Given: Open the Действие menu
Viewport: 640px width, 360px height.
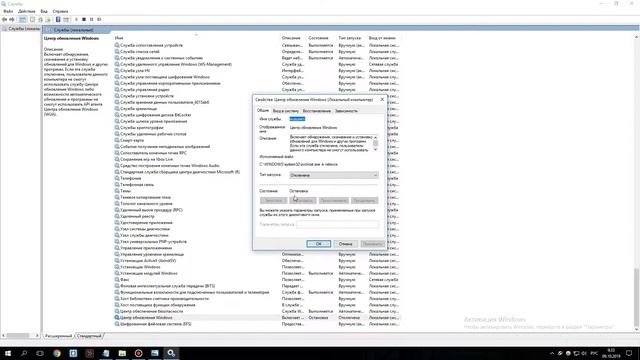Looking at the screenshot, I should coord(27,11).
